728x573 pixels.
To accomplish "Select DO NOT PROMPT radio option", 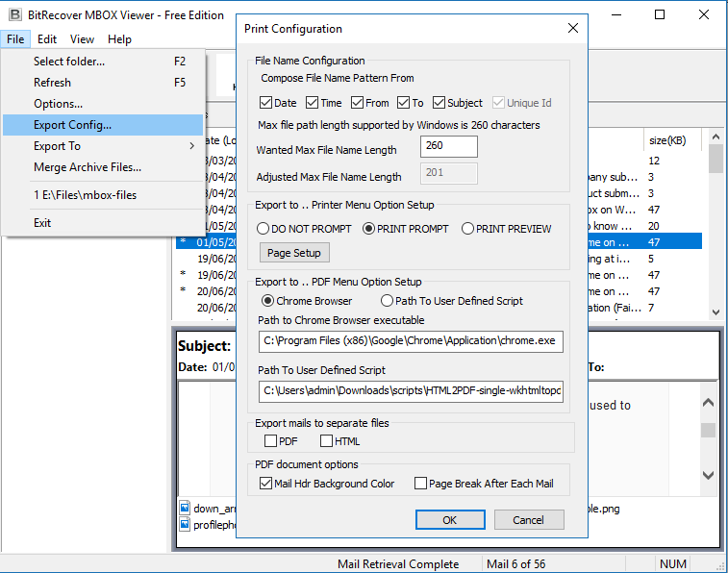I will pyautogui.click(x=263, y=229).
